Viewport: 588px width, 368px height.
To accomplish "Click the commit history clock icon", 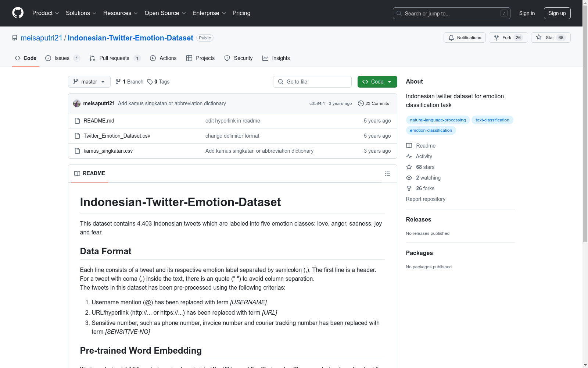I will [361, 103].
